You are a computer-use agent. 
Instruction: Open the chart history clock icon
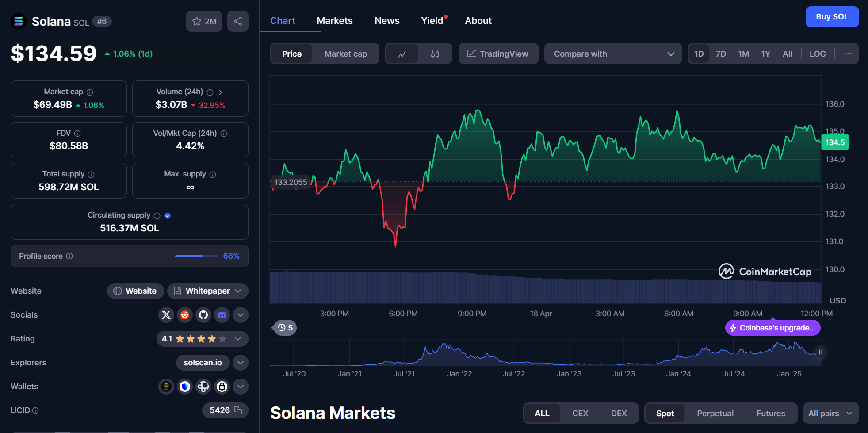283,328
